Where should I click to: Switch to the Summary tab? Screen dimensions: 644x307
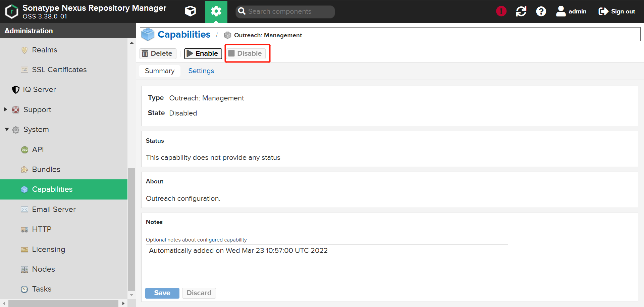pos(160,71)
